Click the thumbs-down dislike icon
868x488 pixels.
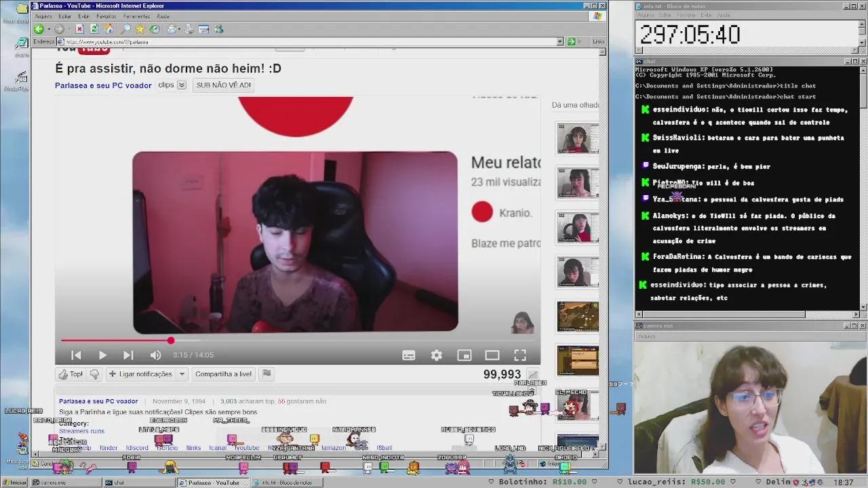point(94,374)
